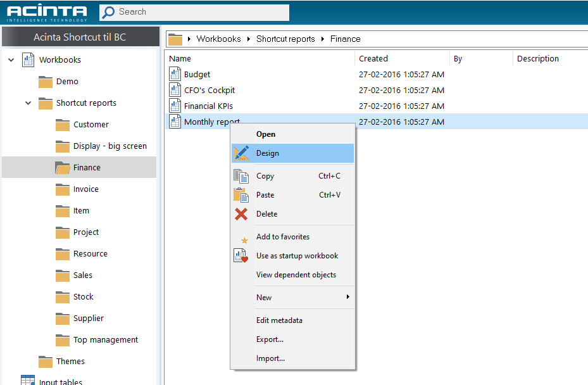
Task: Sort by the Name column header
Action: click(260, 58)
